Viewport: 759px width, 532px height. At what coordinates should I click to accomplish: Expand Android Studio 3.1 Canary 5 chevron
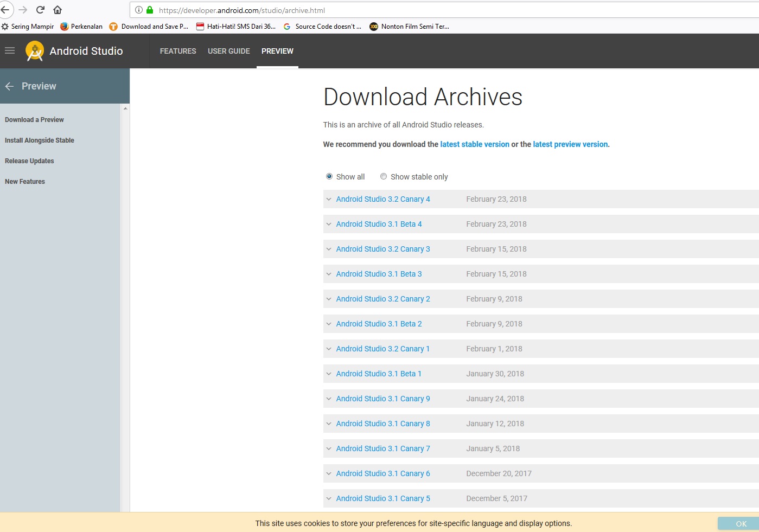point(329,498)
